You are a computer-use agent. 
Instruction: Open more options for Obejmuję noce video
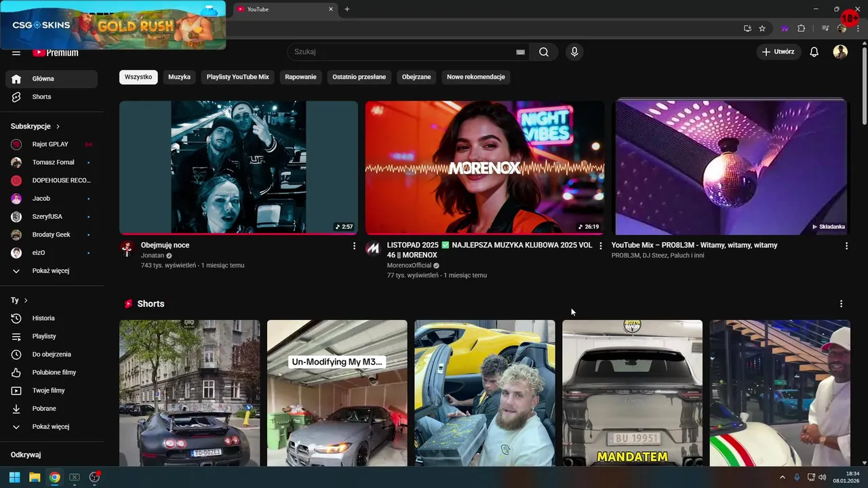[x=354, y=246]
